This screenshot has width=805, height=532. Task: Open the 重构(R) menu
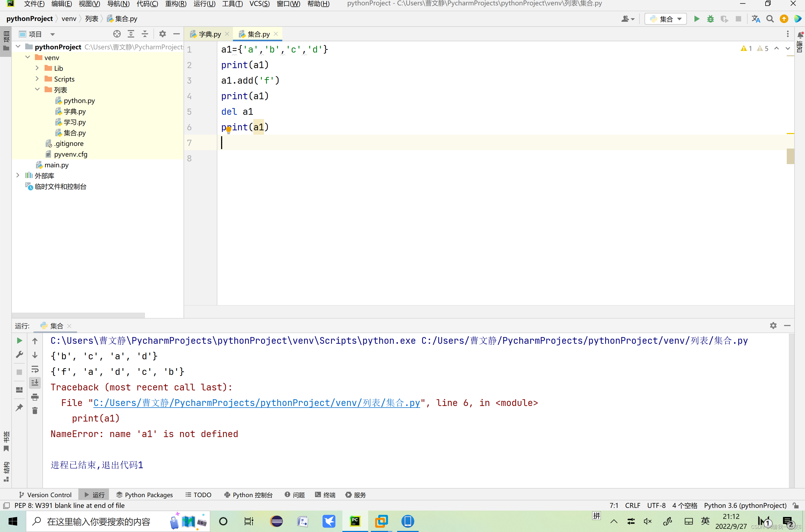[x=175, y=4]
